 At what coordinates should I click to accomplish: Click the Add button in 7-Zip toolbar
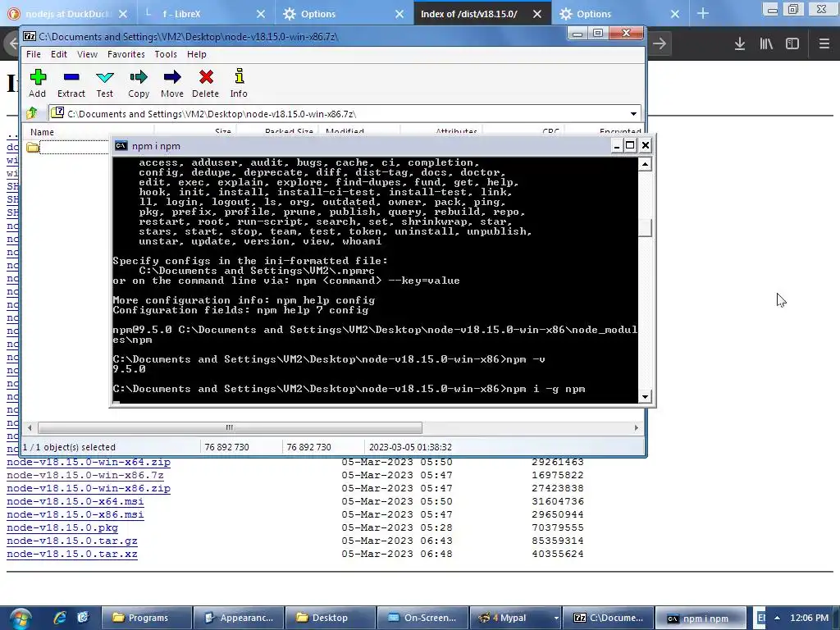click(38, 83)
